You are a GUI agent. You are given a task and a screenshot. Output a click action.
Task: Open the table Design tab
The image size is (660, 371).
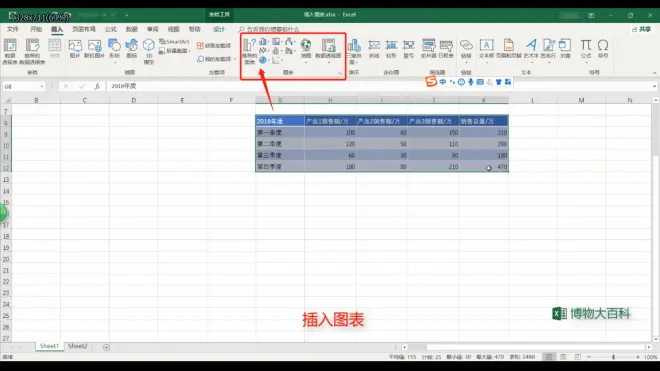(x=219, y=29)
